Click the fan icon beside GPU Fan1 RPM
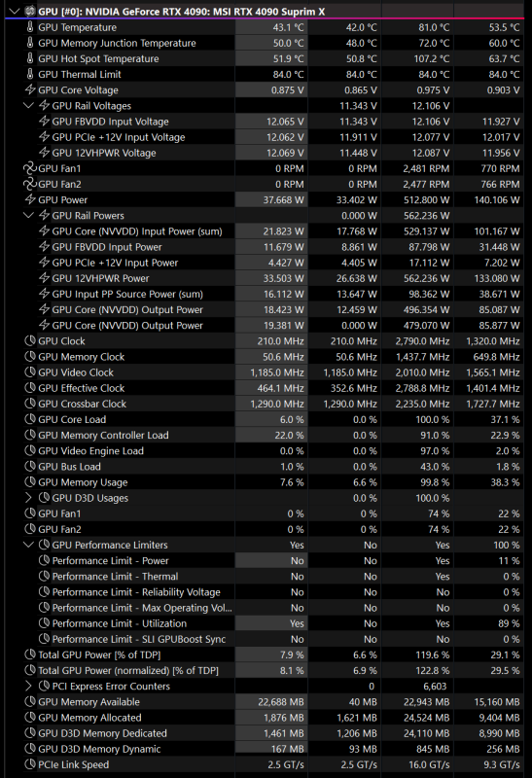 [x=30, y=168]
